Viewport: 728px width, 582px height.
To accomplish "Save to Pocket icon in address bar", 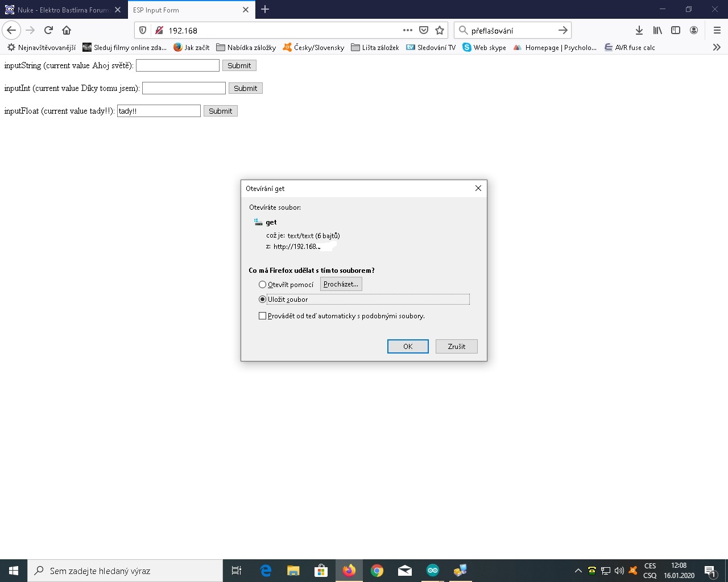I will click(x=424, y=30).
